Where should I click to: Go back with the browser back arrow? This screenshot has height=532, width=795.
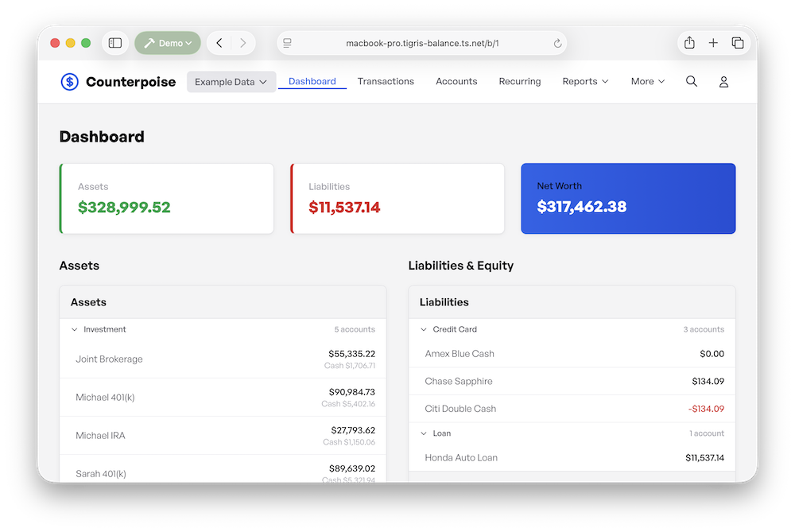(219, 43)
